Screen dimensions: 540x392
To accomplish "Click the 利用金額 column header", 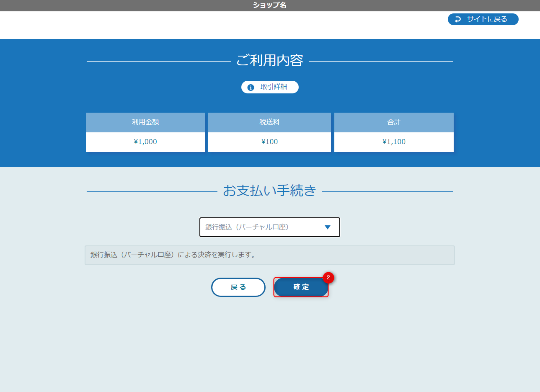I will [145, 122].
